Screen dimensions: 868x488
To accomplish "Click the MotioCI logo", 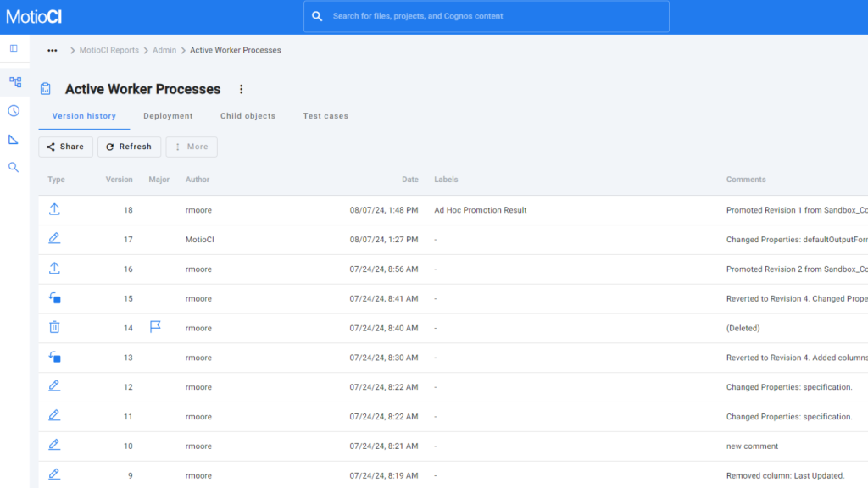I will pyautogui.click(x=34, y=17).
